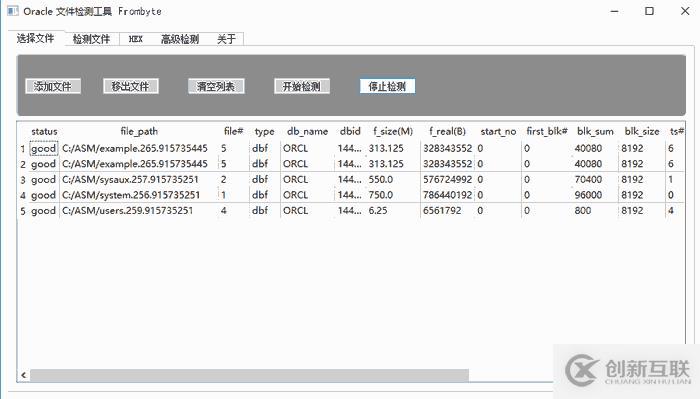Viewport: 700px width, 399px height.
Task: Click the 8192 blk_size cell in system row
Action: click(632, 195)
